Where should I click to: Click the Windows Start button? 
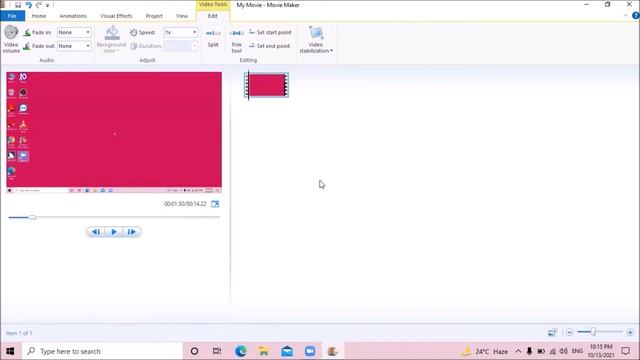coord(10,351)
